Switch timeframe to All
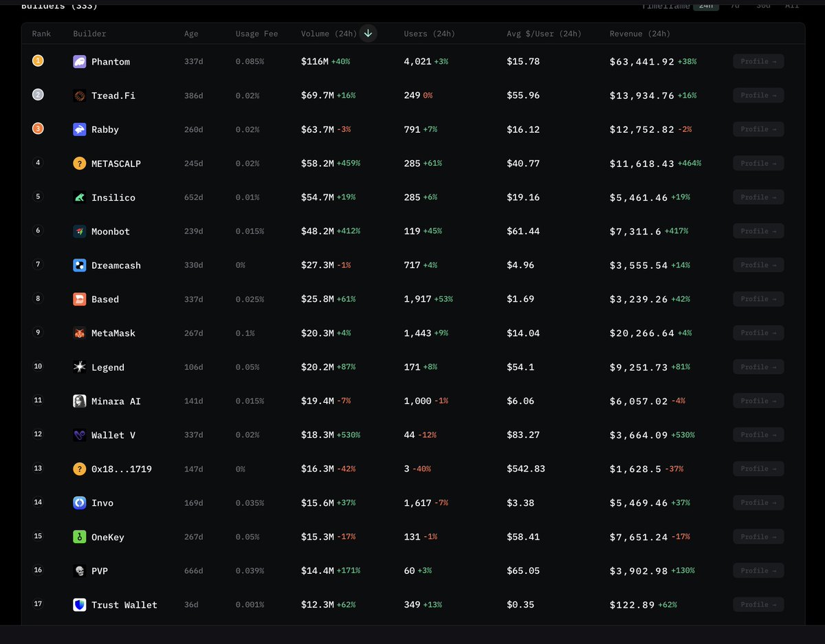The width and height of the screenshot is (825, 644). tap(792, 5)
